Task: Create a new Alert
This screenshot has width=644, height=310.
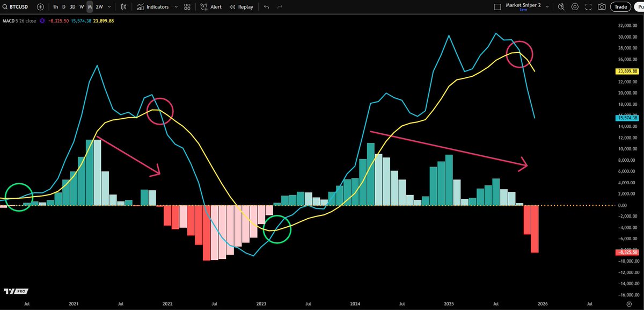Action: [211, 7]
